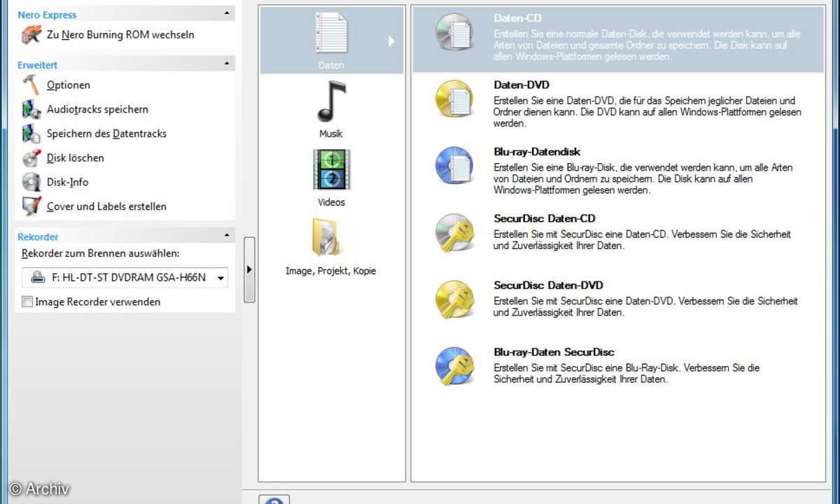Open Zu Nero Burning ROM wechseln link
Image resolution: width=840 pixels, height=504 pixels.
click(x=120, y=34)
